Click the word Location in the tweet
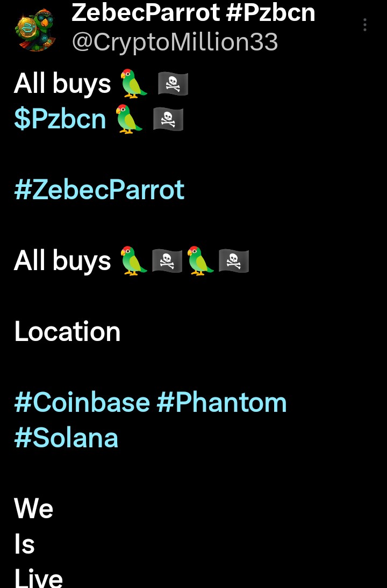Image resolution: width=387 pixels, height=588 pixels. click(67, 332)
